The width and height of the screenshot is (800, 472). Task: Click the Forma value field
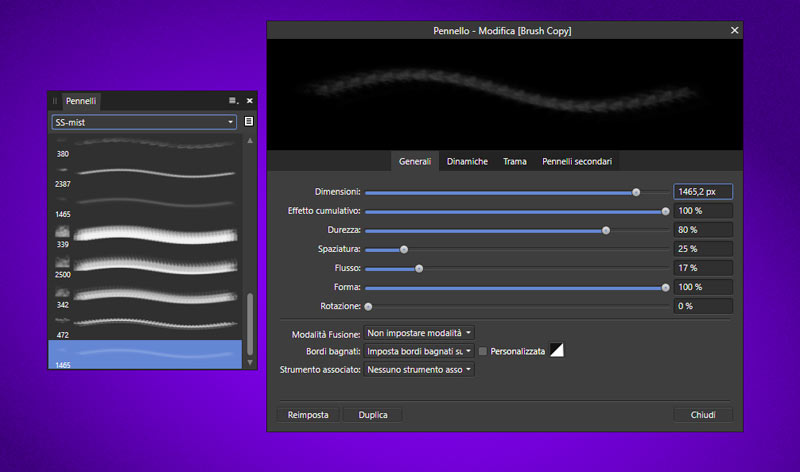pos(703,287)
